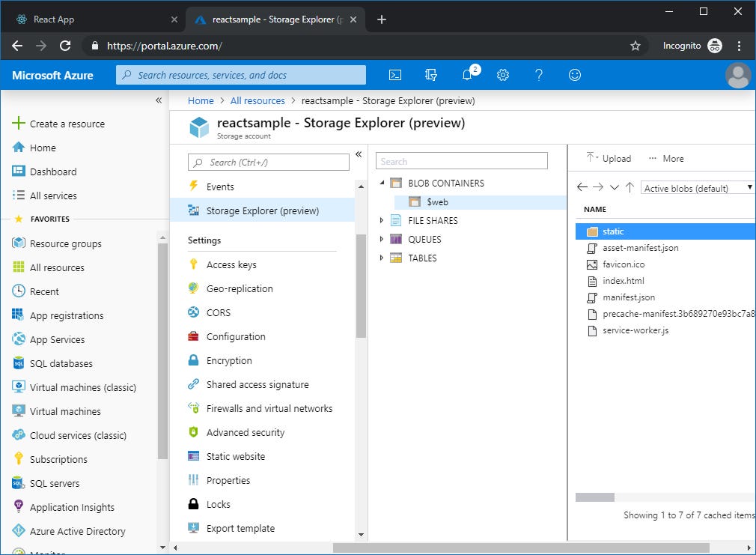Close the React App tab

174,19
